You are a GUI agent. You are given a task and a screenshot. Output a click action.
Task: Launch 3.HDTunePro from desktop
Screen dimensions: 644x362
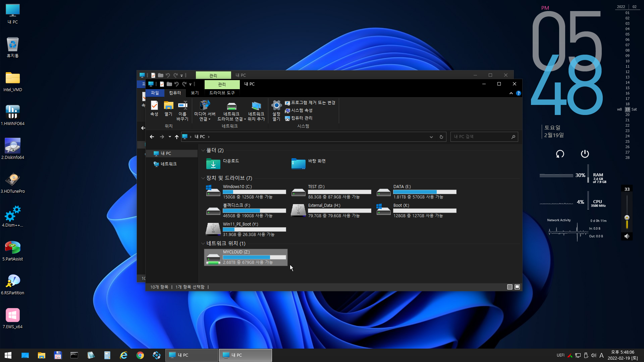[x=13, y=183]
